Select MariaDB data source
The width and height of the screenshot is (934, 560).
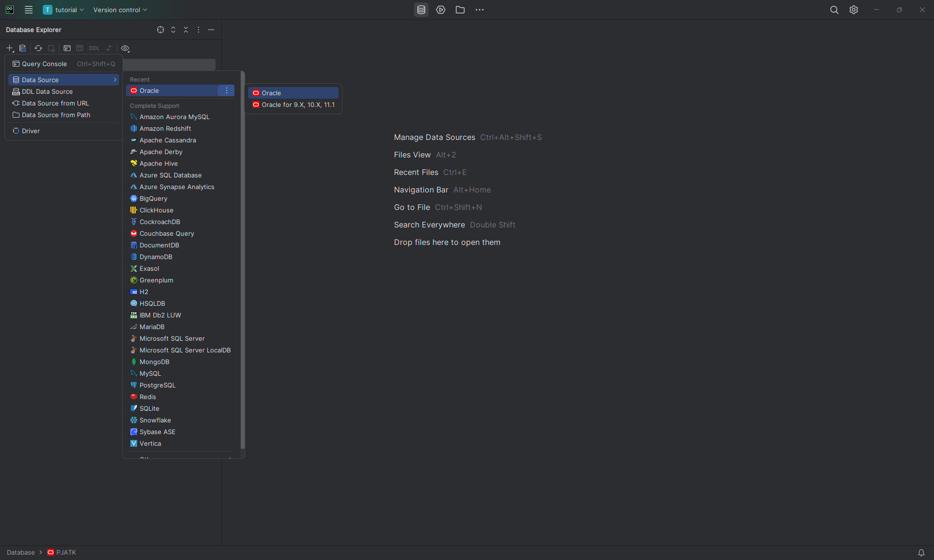(180, 327)
